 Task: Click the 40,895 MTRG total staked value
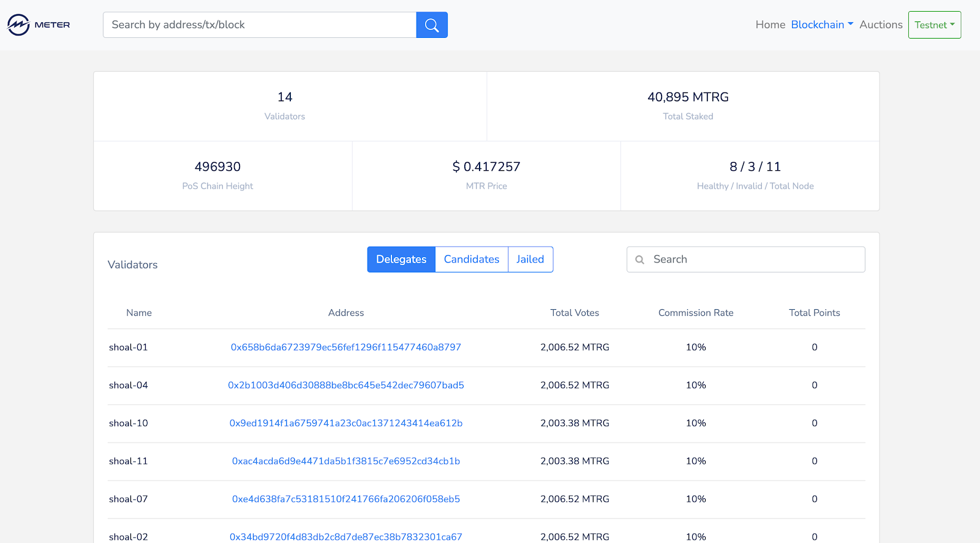688,97
